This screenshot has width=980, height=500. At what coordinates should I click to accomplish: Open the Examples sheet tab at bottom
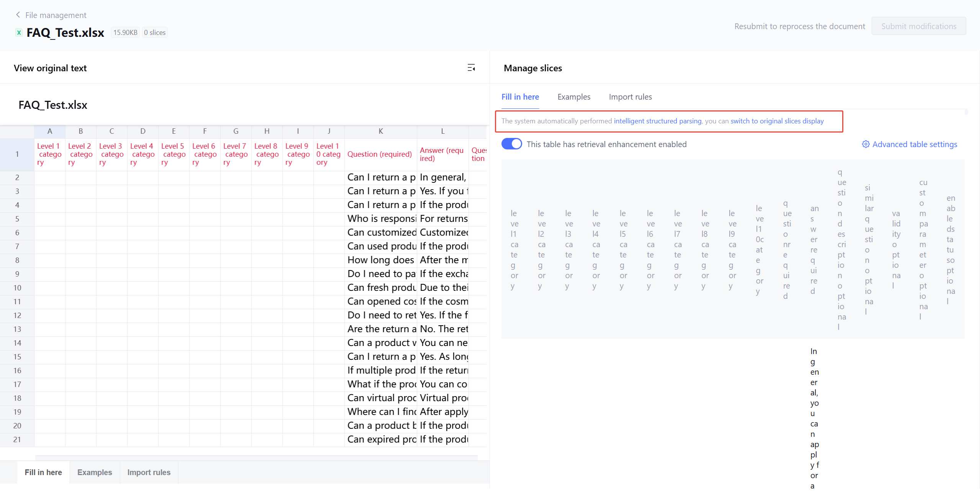pyautogui.click(x=95, y=472)
